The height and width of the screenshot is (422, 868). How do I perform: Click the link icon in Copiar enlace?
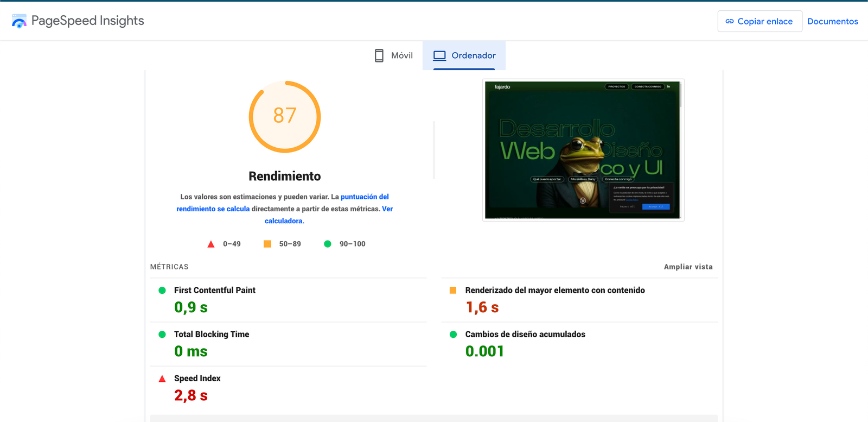pyautogui.click(x=730, y=21)
